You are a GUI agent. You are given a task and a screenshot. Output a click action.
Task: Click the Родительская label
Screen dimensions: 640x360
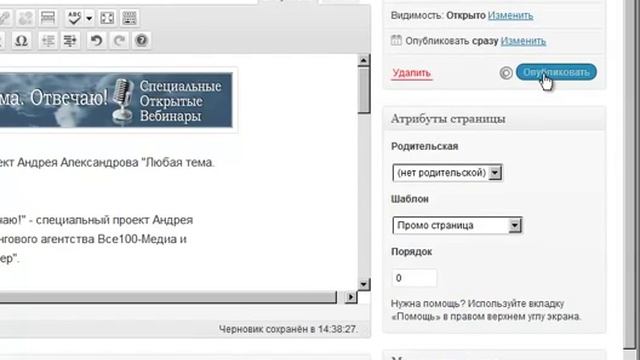(x=424, y=147)
